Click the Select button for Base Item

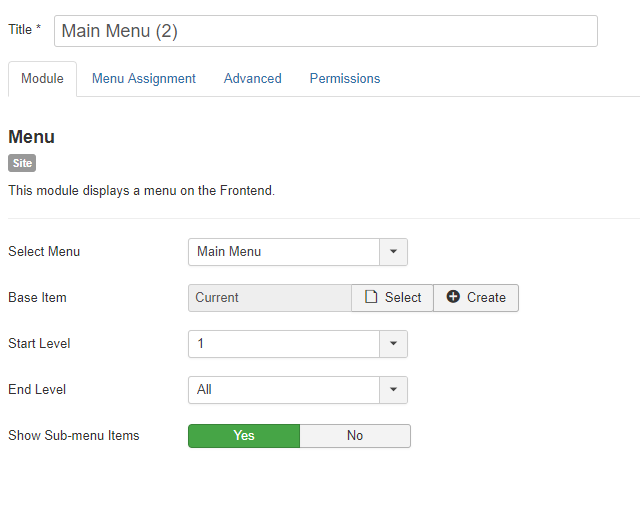point(392,298)
